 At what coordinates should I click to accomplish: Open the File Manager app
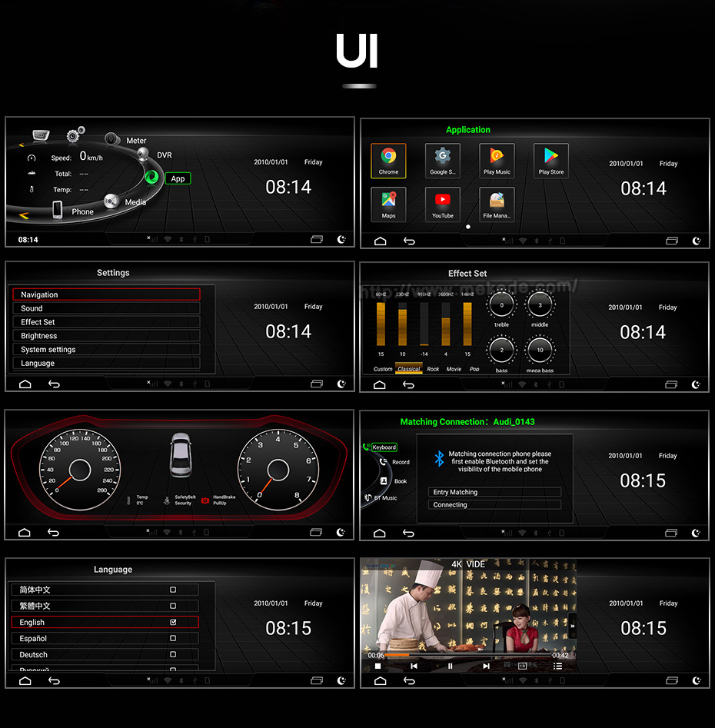click(497, 204)
